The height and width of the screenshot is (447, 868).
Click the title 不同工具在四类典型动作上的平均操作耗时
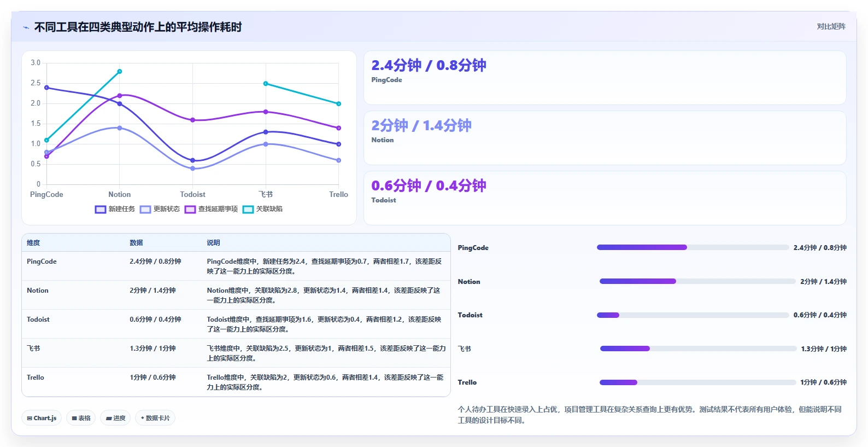tap(138, 27)
